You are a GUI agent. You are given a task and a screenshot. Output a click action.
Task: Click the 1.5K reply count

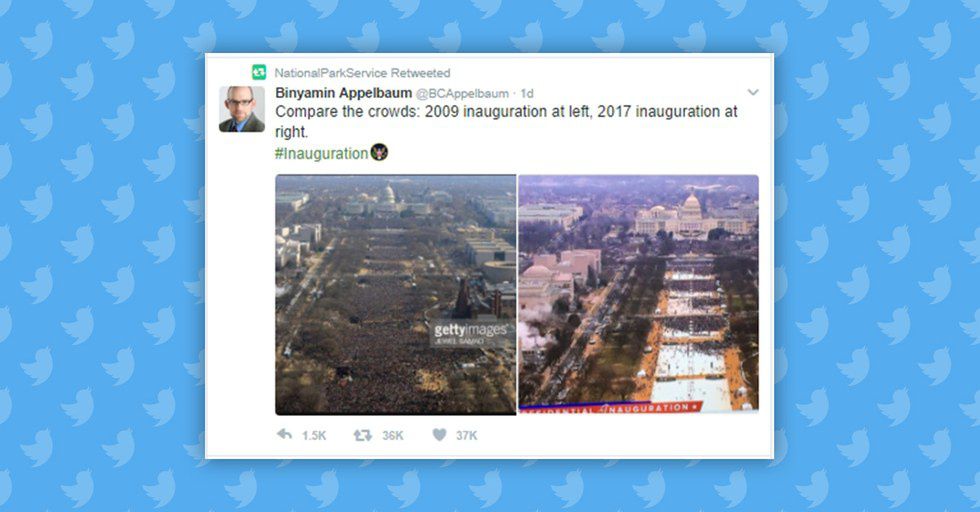click(x=314, y=436)
